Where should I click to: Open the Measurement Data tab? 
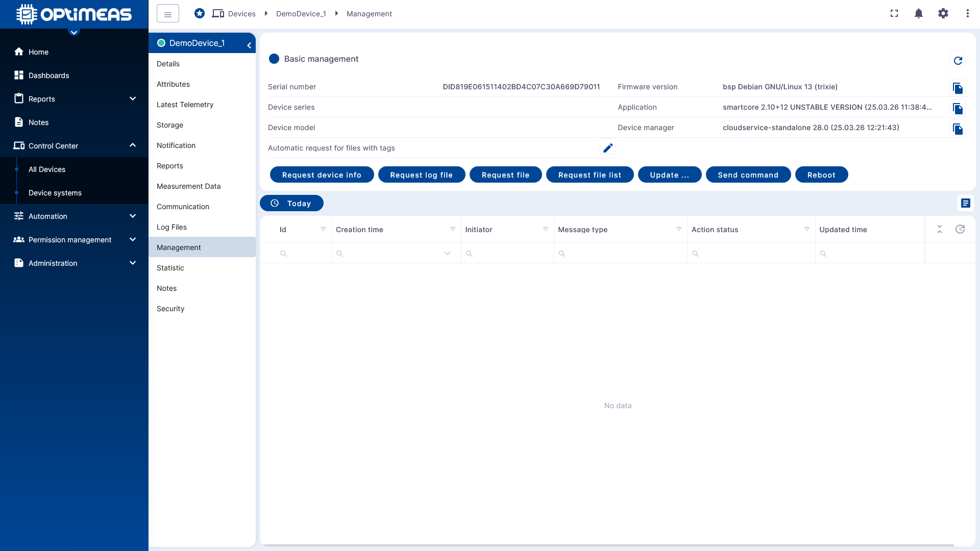click(202, 186)
